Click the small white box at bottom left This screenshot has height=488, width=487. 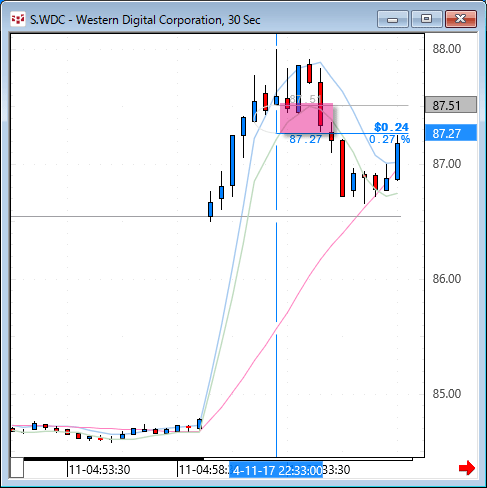click(x=17, y=468)
